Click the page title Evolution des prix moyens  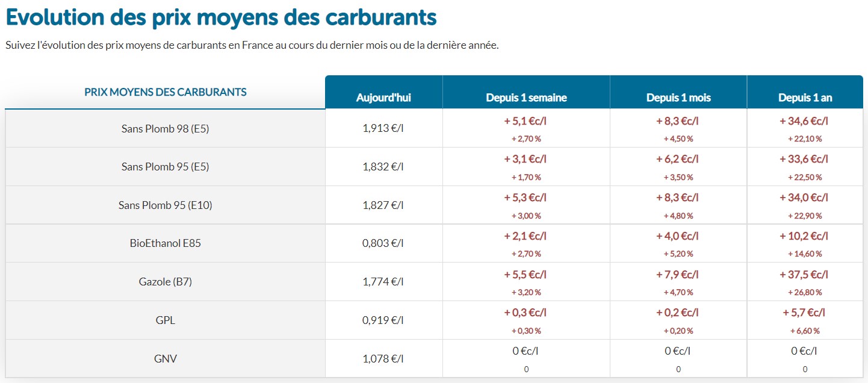pyautogui.click(x=221, y=17)
